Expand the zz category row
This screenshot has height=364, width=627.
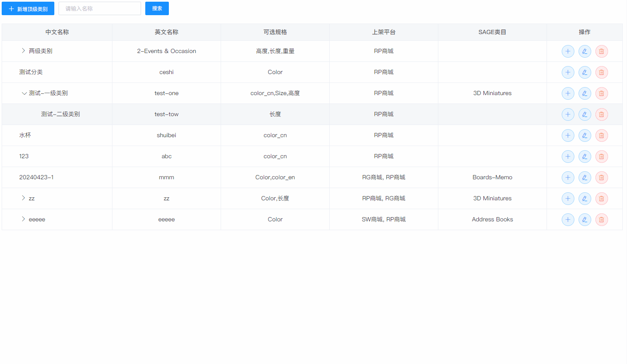pos(23,198)
